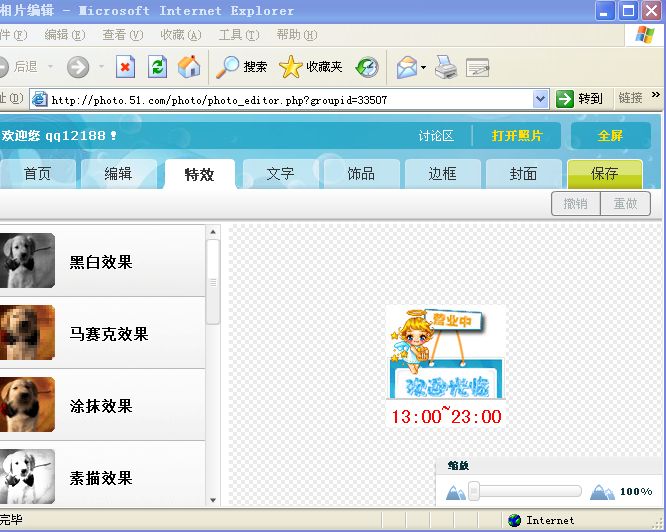Click the 撤销 undo button
The width and height of the screenshot is (666, 532).
[x=576, y=204]
